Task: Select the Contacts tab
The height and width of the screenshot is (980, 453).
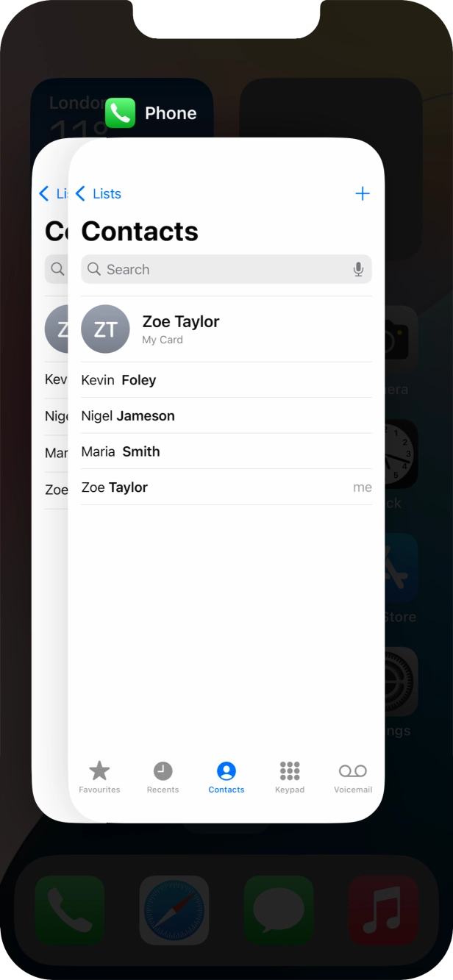Action: point(226,777)
